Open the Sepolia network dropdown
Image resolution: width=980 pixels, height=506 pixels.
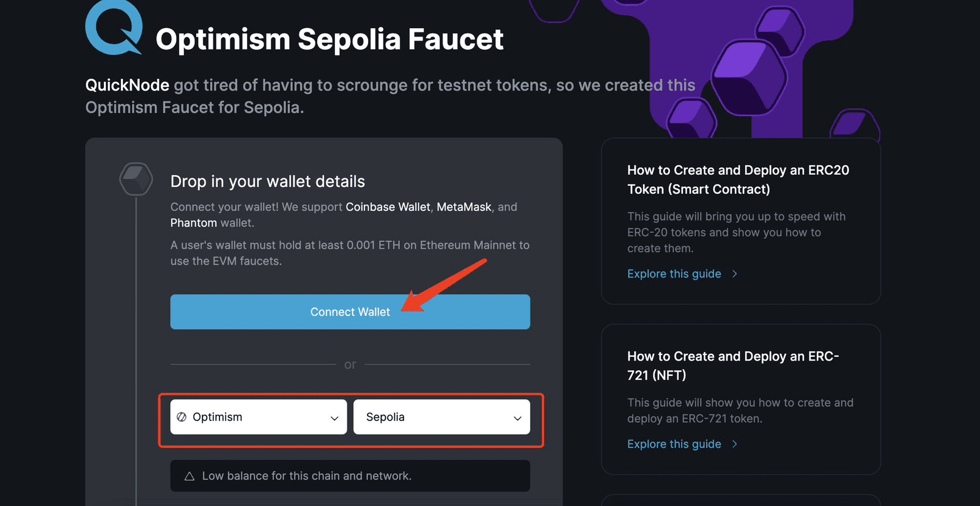[441, 417]
